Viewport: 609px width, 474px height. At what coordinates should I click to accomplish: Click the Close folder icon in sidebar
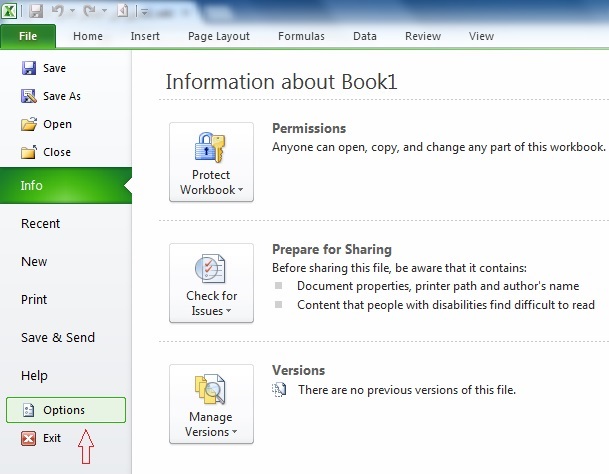point(29,152)
